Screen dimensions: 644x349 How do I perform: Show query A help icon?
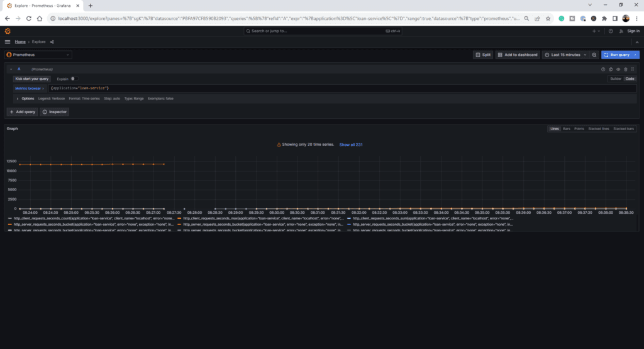tap(603, 69)
